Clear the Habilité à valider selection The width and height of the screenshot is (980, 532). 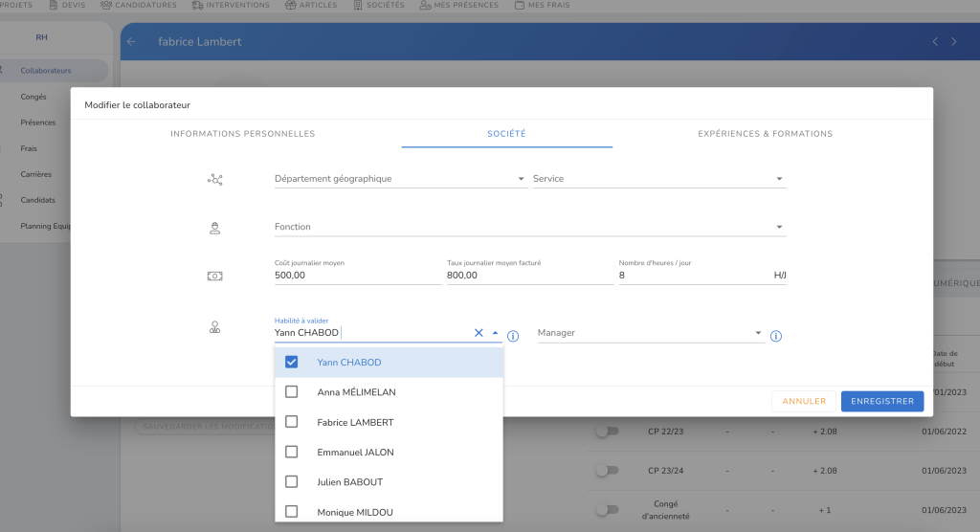479,333
